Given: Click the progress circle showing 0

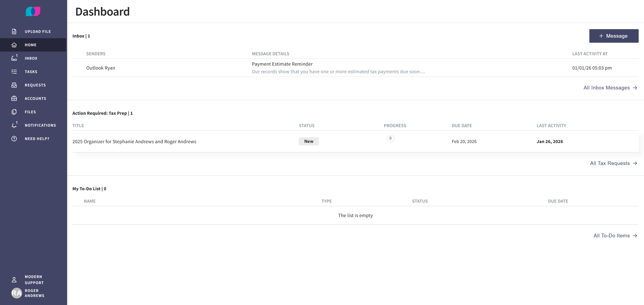Looking at the screenshot, I should point(390,138).
